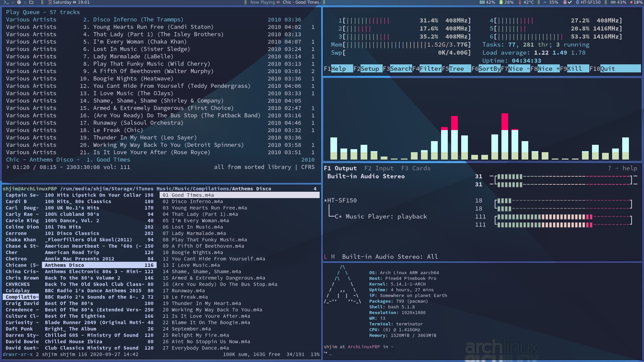Select 01 Good Times.m4a in file manager
The width and height of the screenshot is (644, 362).
239,195
